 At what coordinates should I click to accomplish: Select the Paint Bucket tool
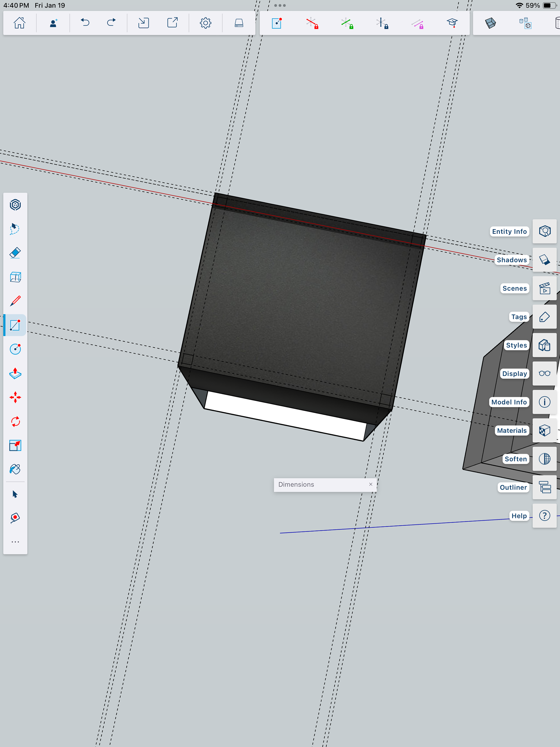point(15,469)
